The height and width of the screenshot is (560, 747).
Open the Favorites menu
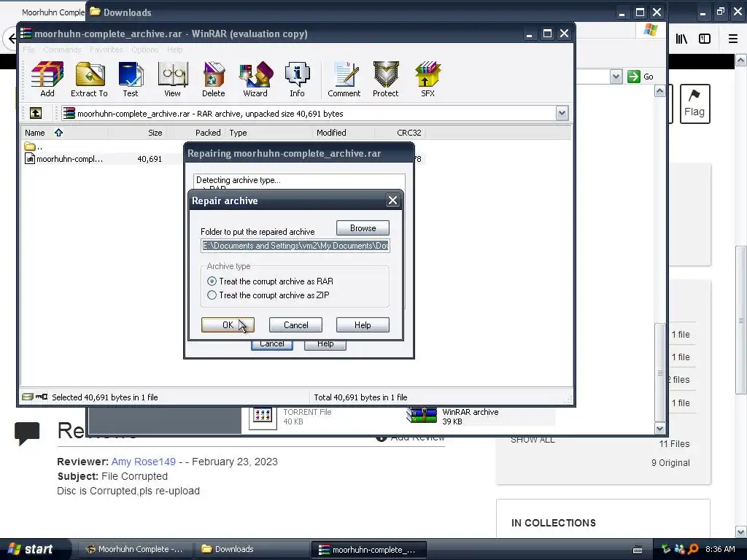pyautogui.click(x=107, y=50)
